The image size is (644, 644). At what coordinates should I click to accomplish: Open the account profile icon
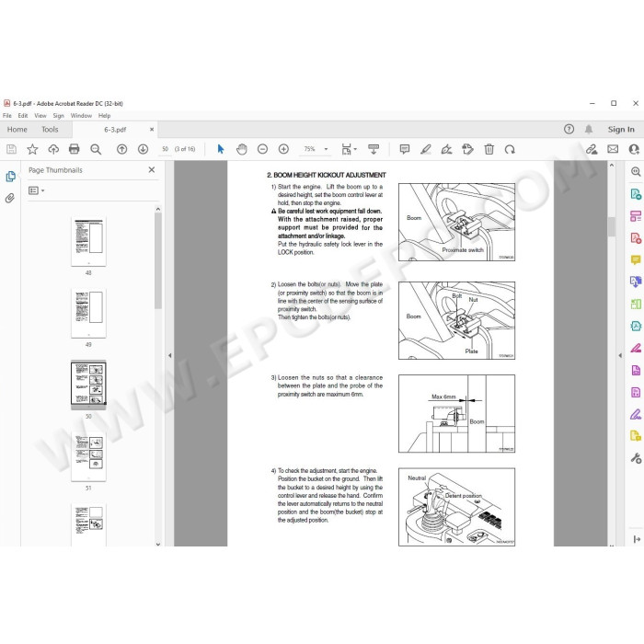point(634,149)
